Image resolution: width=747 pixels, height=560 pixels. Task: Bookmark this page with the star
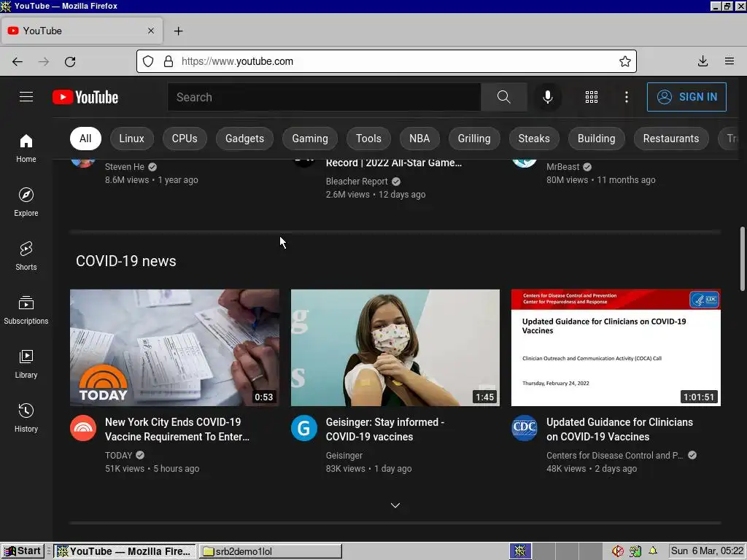tap(624, 61)
